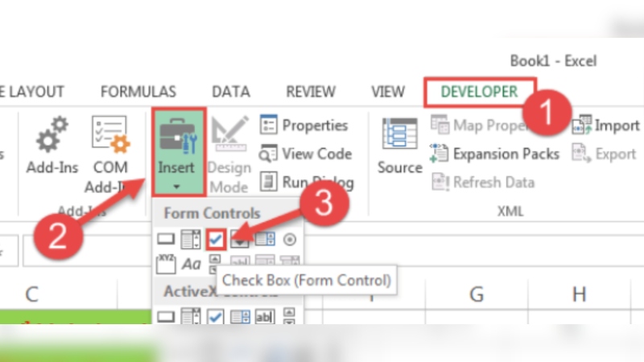Image resolution: width=644 pixels, height=362 pixels.
Task: Insert an ActiveX Check Box control
Action: click(x=216, y=316)
